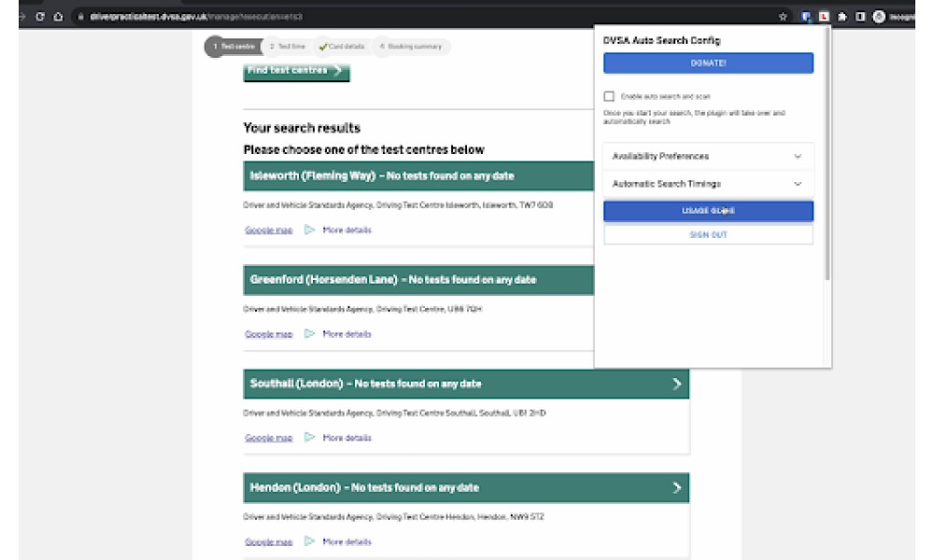The height and width of the screenshot is (560, 934).
Task: Bookmark this page with the star icon
Action: [783, 17]
